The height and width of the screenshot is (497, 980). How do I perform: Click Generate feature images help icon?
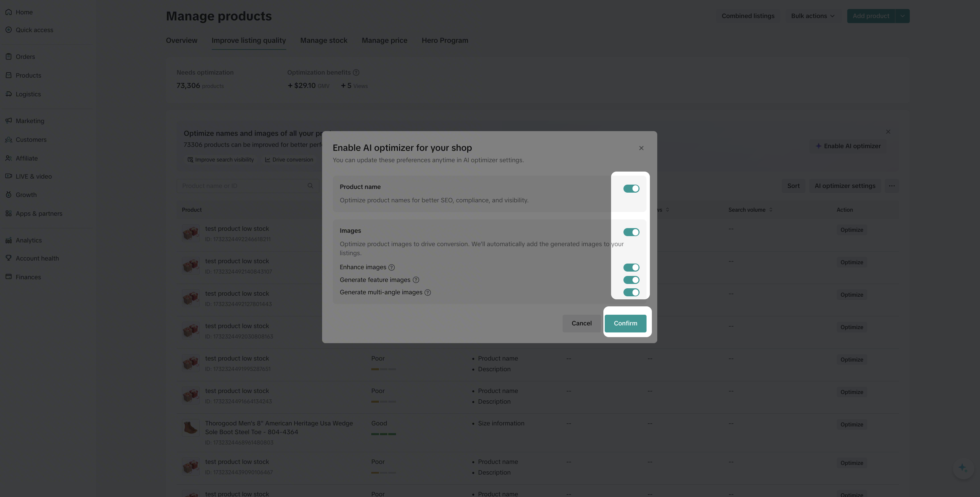tap(416, 280)
